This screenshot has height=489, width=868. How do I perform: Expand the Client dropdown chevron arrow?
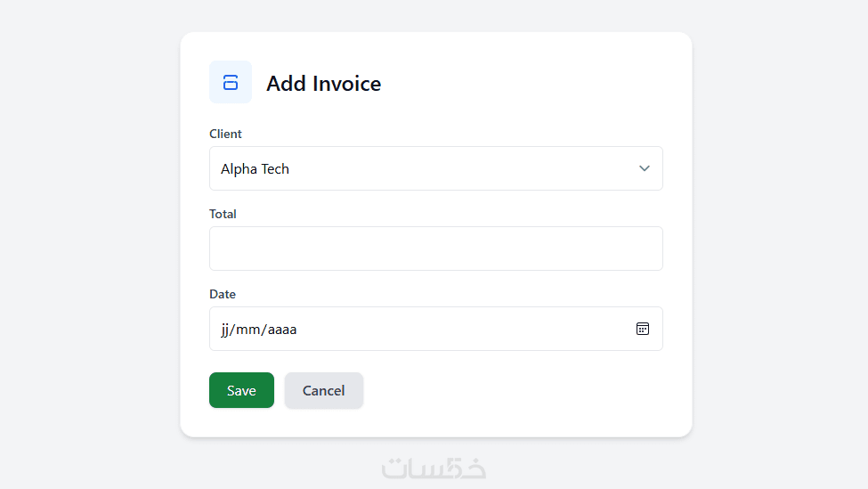click(x=645, y=168)
